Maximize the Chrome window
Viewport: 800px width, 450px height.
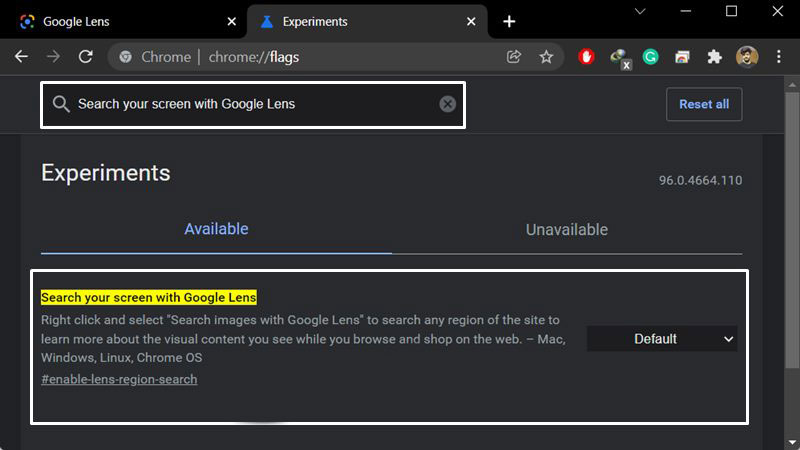(x=732, y=11)
